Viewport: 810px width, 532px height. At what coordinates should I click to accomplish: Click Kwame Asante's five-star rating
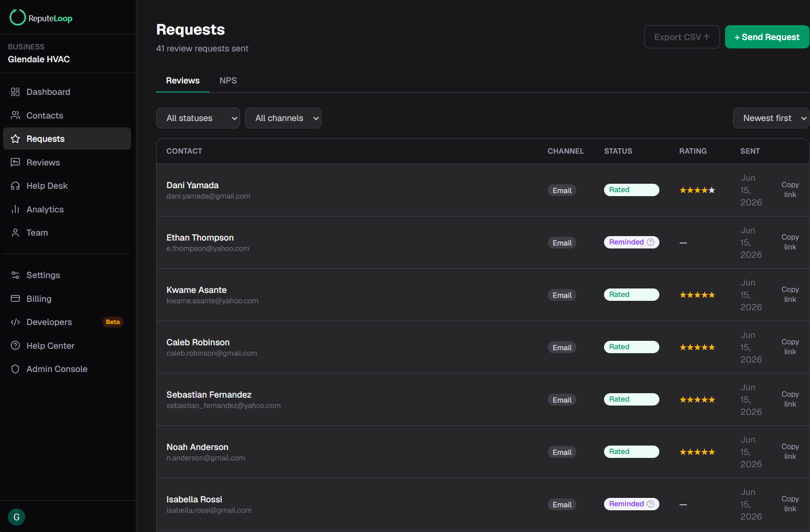point(697,295)
